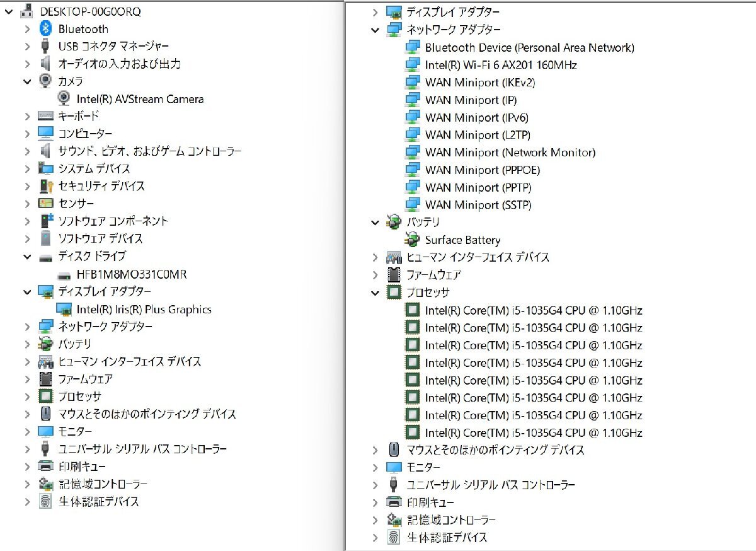Select the ディスク ドライブ category label
This screenshot has height=551, width=756.
[x=92, y=257]
